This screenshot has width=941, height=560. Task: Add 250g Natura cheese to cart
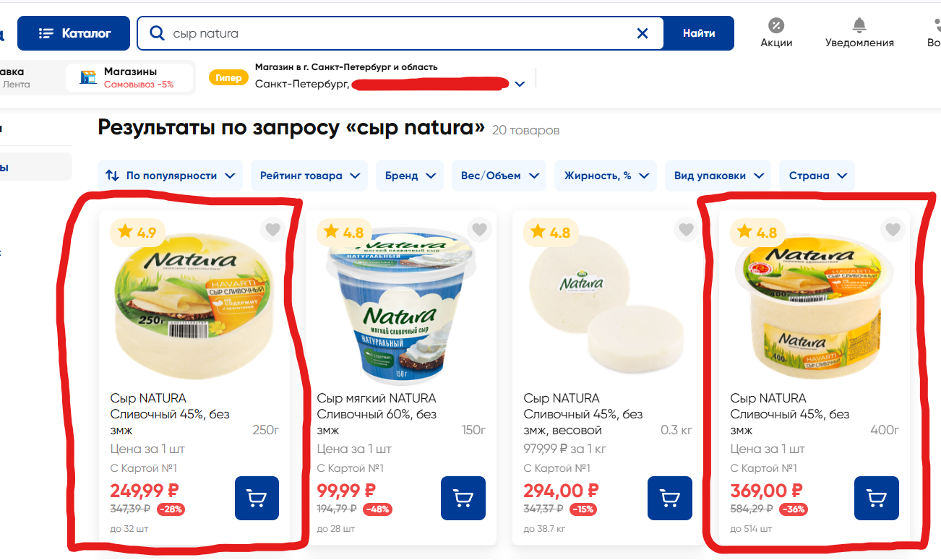tap(257, 499)
